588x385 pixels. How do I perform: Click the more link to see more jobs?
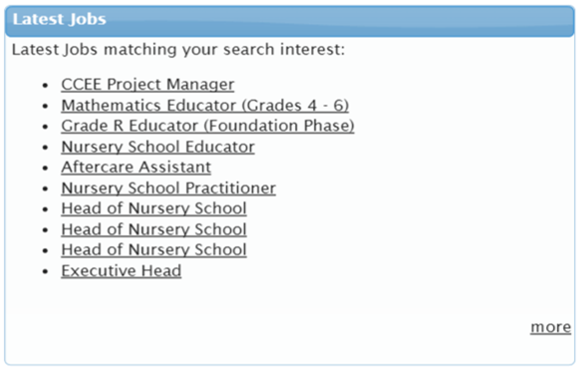550,327
